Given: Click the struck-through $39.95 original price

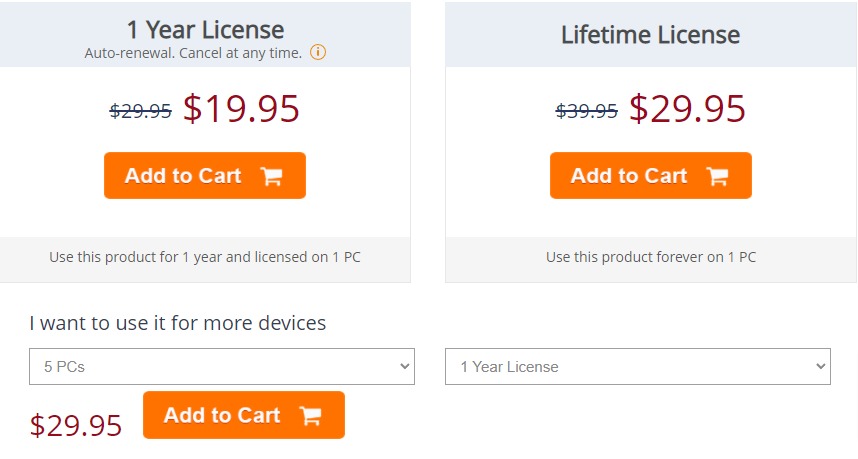Looking at the screenshot, I should coord(587,111).
